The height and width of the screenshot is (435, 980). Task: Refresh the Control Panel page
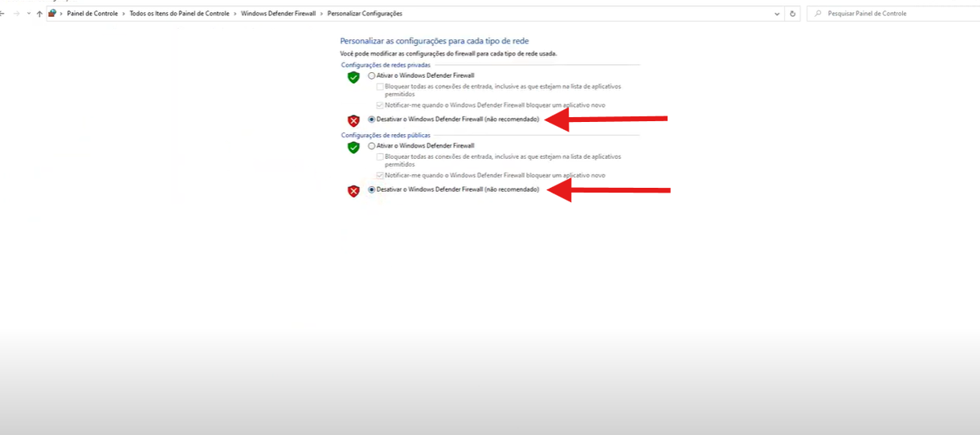793,14
